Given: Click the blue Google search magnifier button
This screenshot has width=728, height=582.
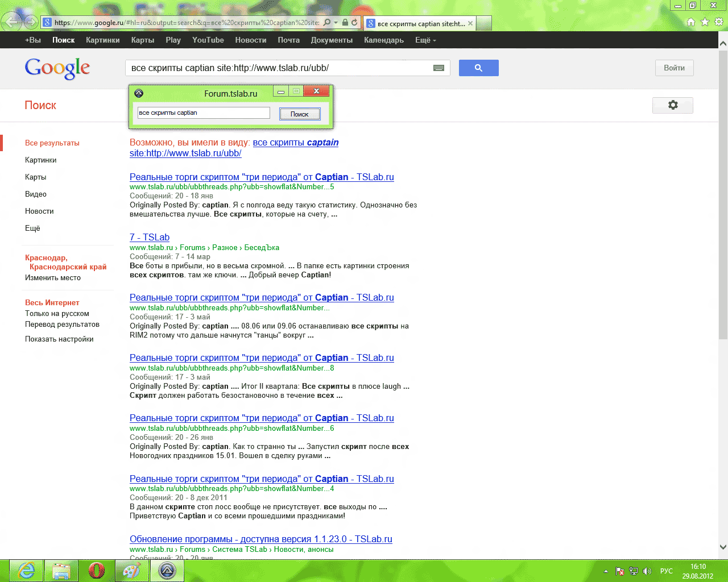Looking at the screenshot, I should (x=478, y=68).
